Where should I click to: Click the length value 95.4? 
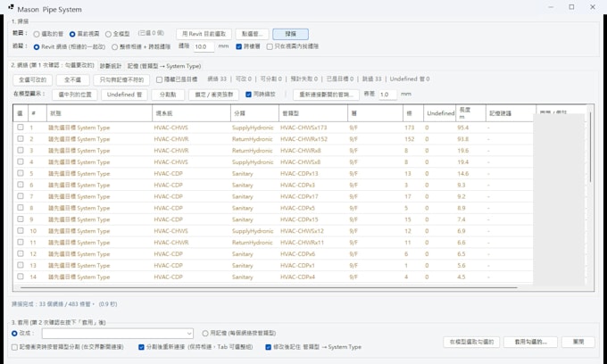coord(463,128)
